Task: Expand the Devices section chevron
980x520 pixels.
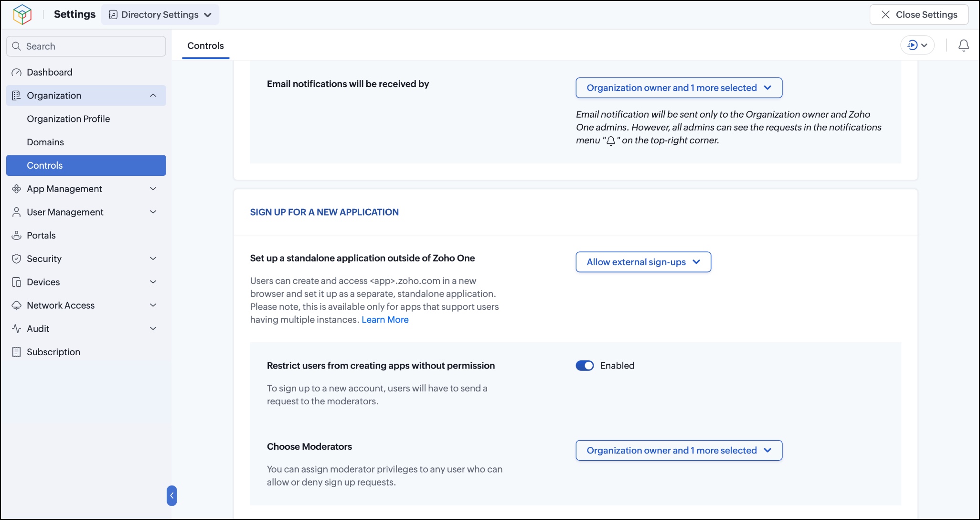Action: (x=153, y=282)
